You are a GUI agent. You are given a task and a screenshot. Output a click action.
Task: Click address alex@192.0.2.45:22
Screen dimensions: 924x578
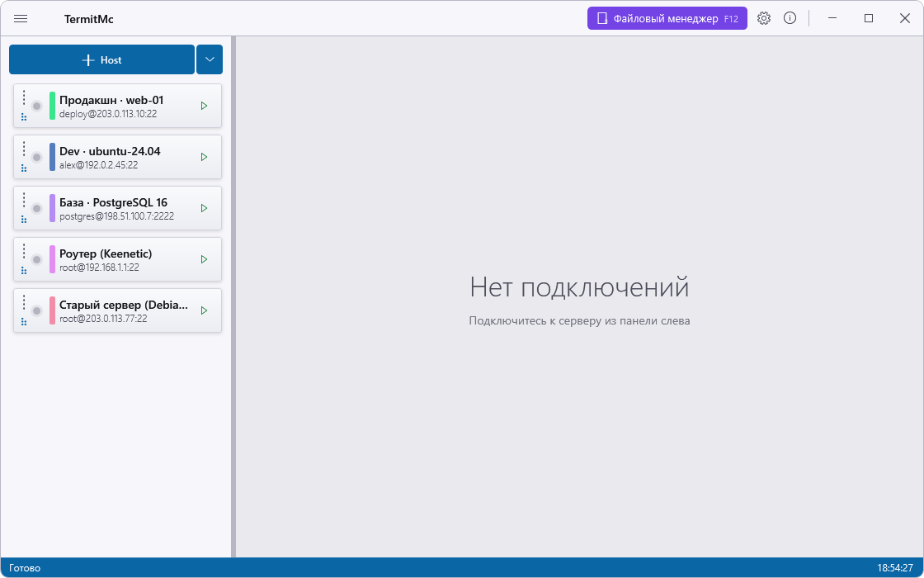click(x=99, y=166)
